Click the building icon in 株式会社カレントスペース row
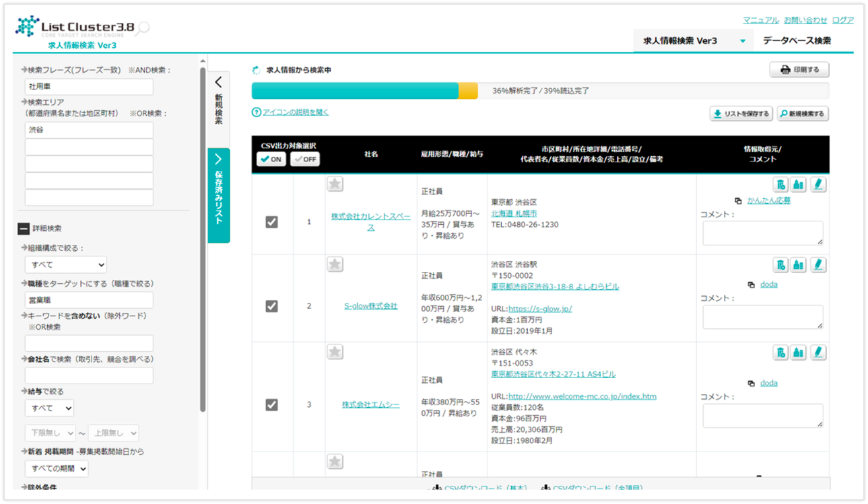Image resolution: width=868 pixels, height=504 pixels. [x=799, y=185]
